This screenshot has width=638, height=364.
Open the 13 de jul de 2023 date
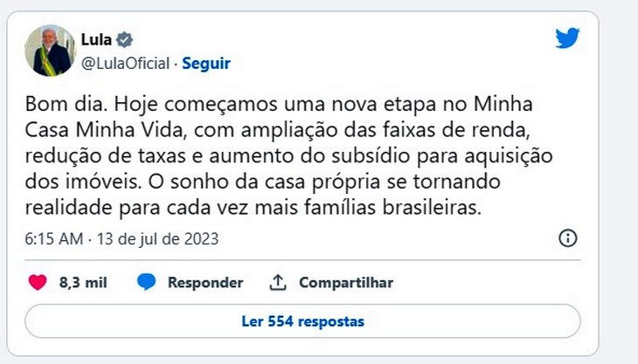pos(158,238)
